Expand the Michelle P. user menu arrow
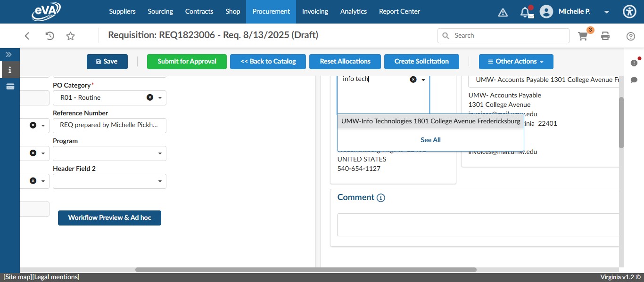 coord(606,12)
